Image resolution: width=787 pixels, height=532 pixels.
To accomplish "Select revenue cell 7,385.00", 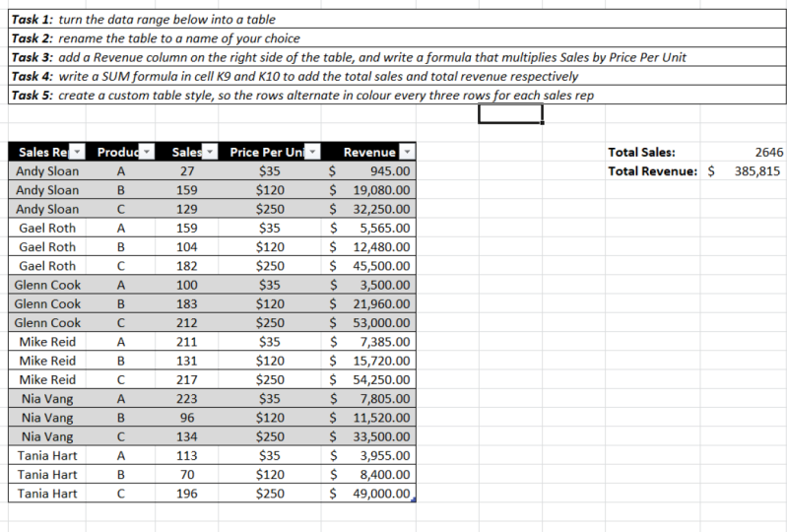I will click(368, 342).
